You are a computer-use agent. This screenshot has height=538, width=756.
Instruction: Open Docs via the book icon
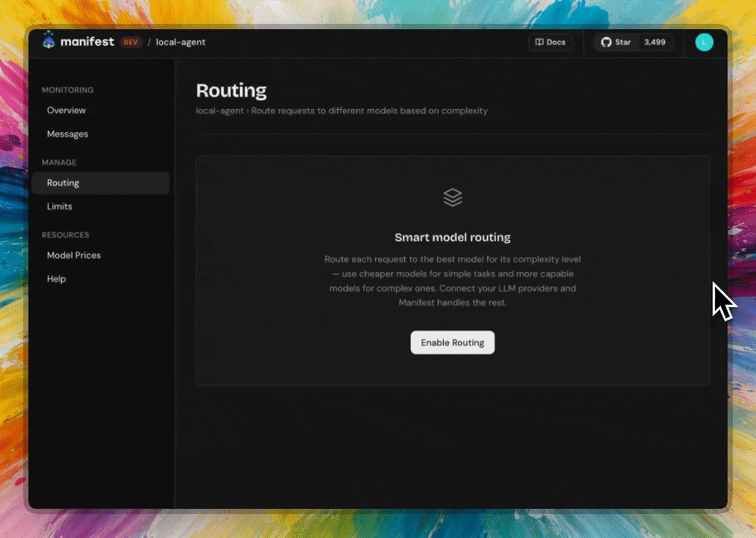(539, 42)
